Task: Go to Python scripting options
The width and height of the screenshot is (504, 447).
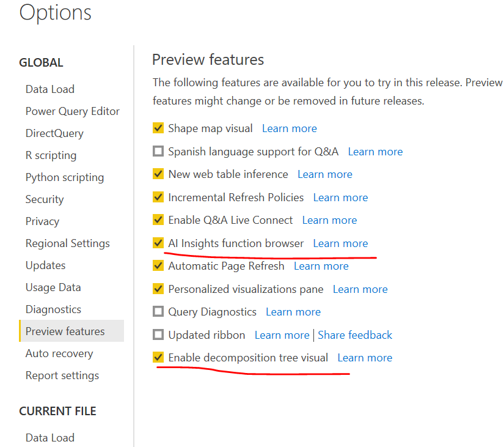Action: point(65,177)
